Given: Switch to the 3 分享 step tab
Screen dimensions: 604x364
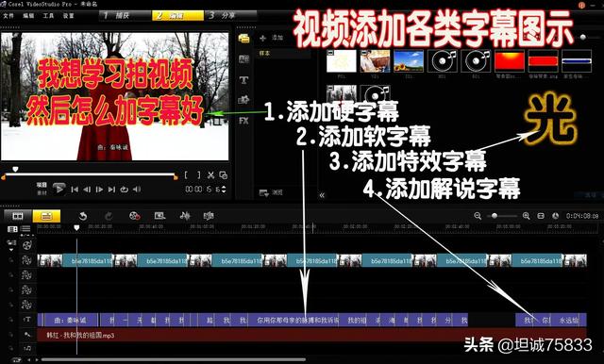Looking at the screenshot, I should (230, 15).
